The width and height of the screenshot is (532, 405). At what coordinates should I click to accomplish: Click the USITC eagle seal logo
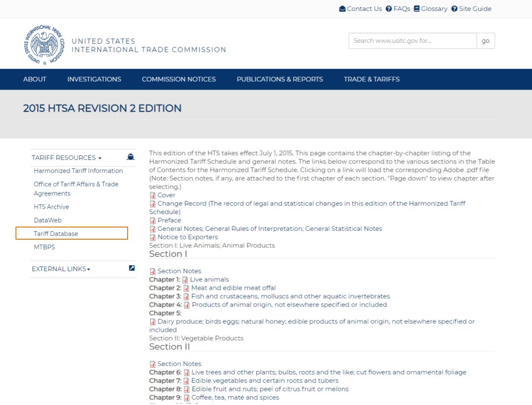pyautogui.click(x=44, y=45)
